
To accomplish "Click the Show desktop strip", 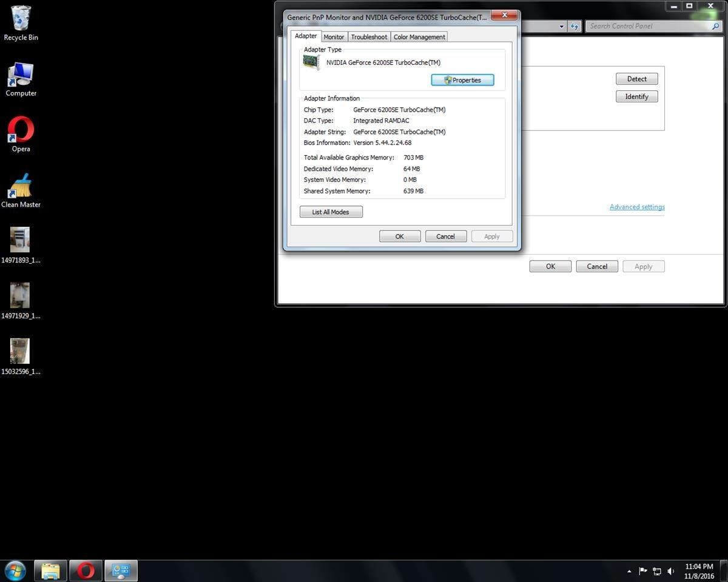I will (x=724, y=571).
